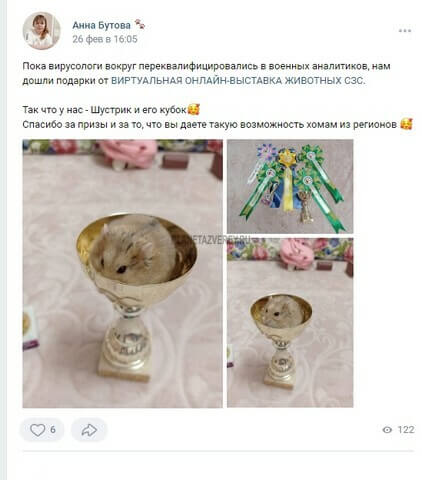Click the eye views counter icon
This screenshot has height=480, width=422.
(x=387, y=430)
